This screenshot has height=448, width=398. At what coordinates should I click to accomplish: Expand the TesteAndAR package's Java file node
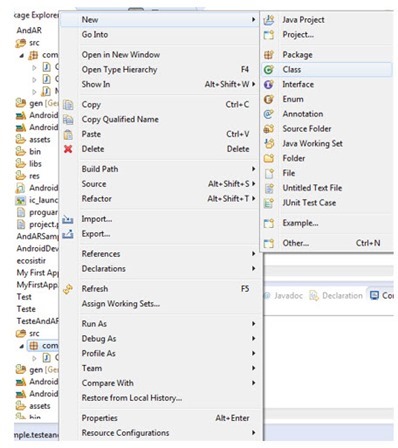click(x=34, y=358)
